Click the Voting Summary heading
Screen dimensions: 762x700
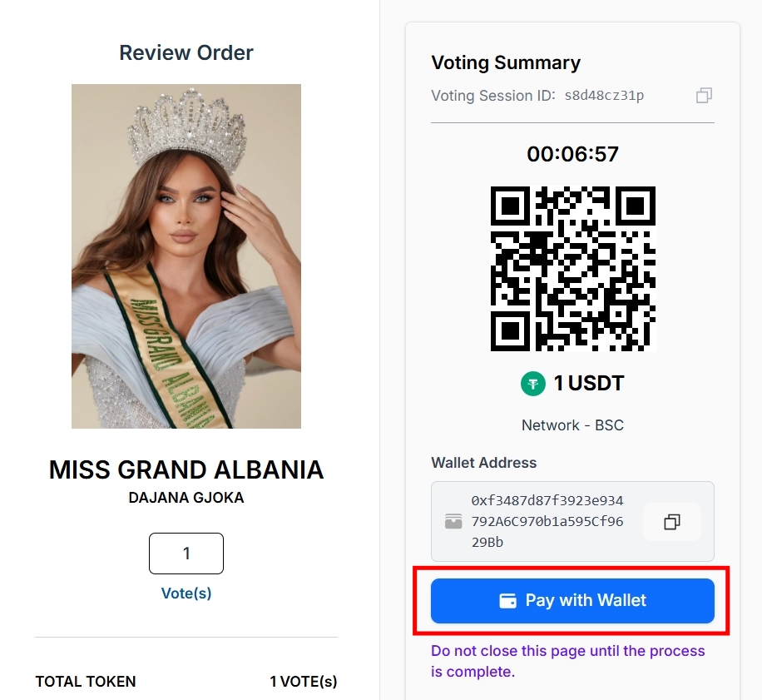click(x=506, y=63)
